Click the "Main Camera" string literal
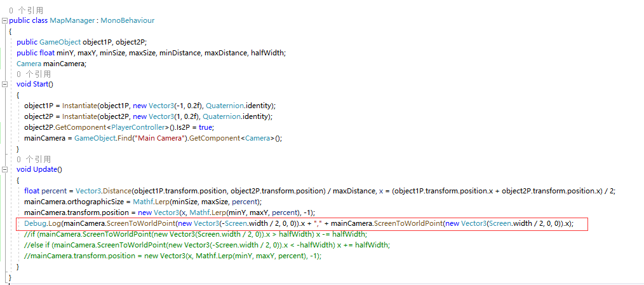The width and height of the screenshot is (644, 285). pyautogui.click(x=160, y=138)
